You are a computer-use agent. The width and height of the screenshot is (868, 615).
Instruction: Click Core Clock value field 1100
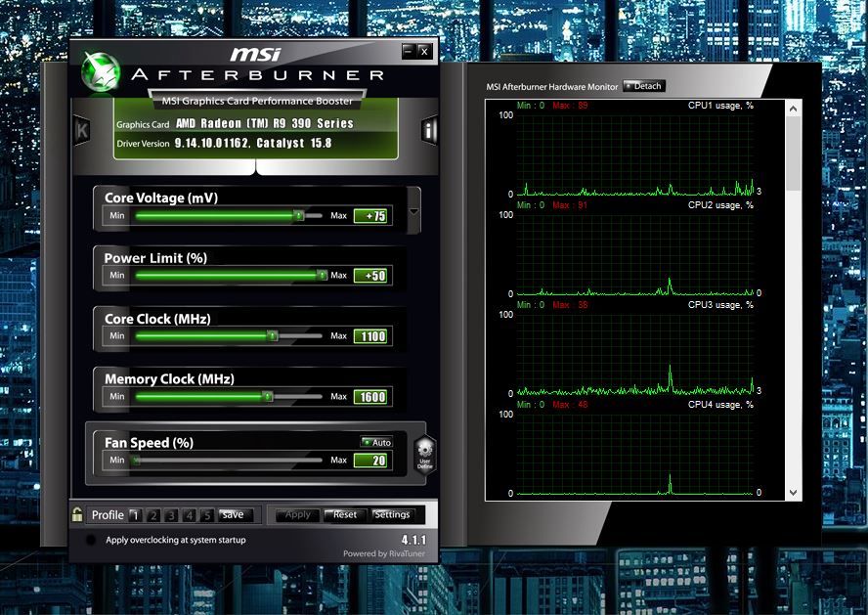[x=370, y=336]
